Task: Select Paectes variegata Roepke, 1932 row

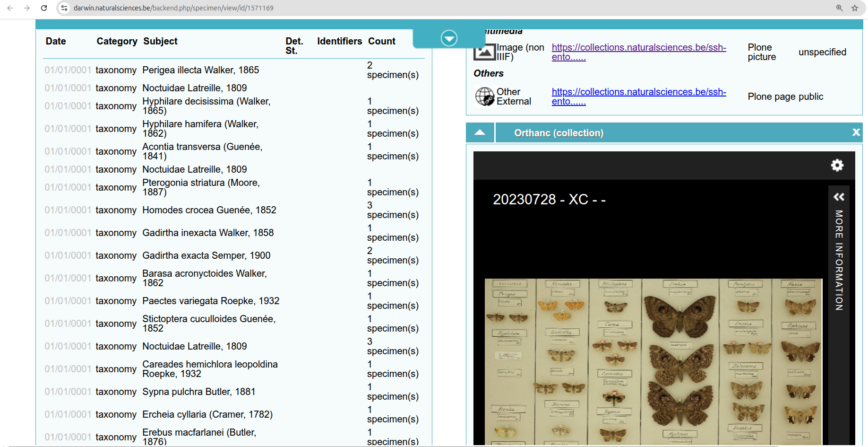Action: [234, 301]
